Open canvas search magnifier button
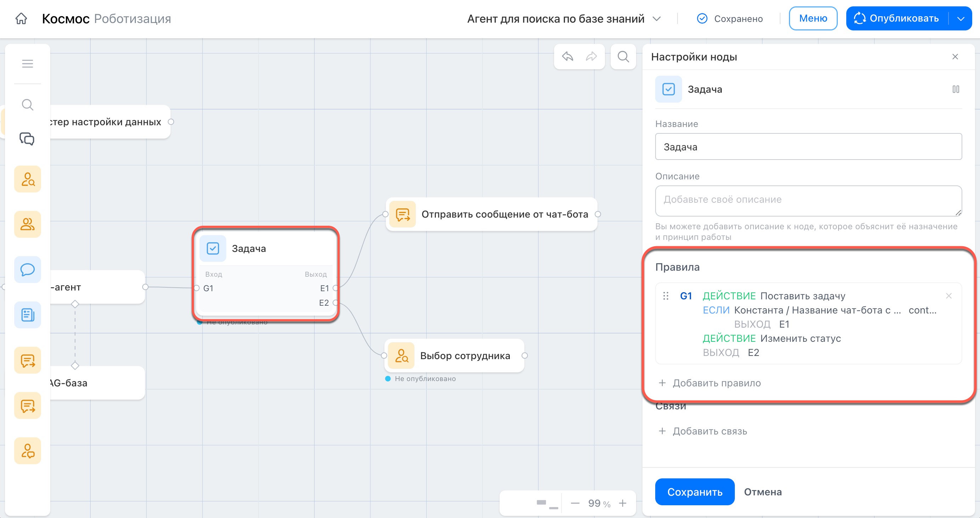The width and height of the screenshot is (980, 518). pyautogui.click(x=623, y=57)
